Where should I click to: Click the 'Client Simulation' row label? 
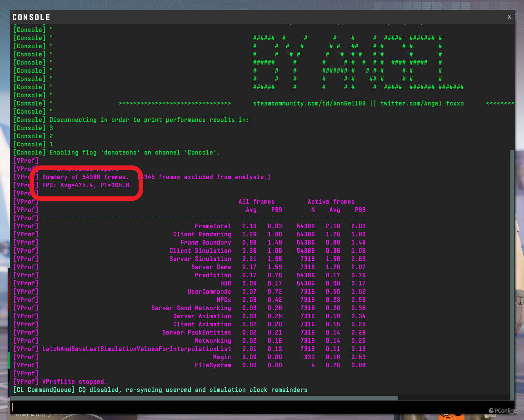coord(200,250)
